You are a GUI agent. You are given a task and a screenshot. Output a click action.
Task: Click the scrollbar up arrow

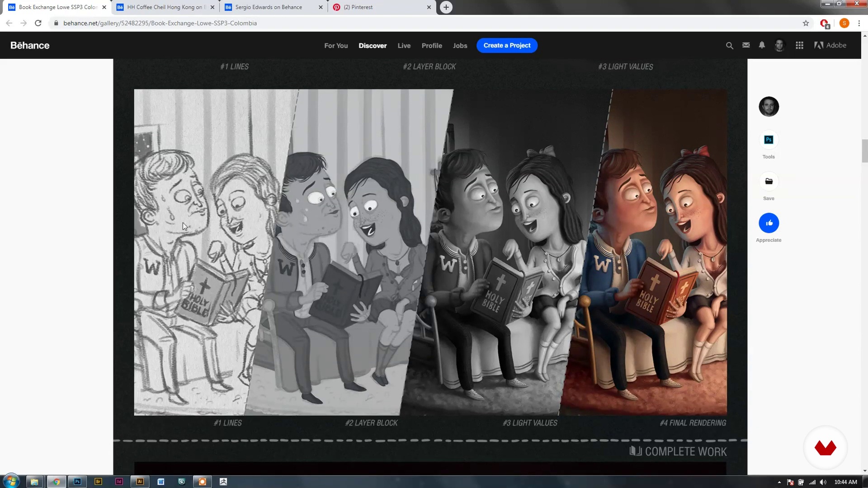click(x=864, y=35)
